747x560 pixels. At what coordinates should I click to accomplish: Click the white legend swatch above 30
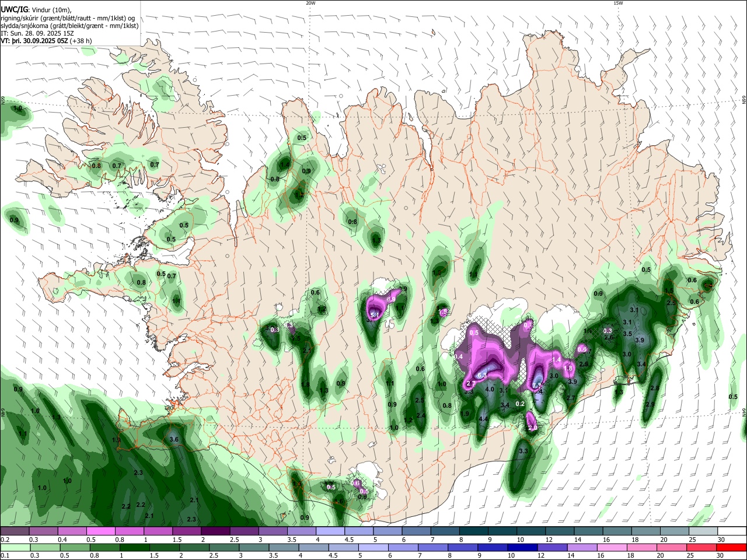(732, 531)
